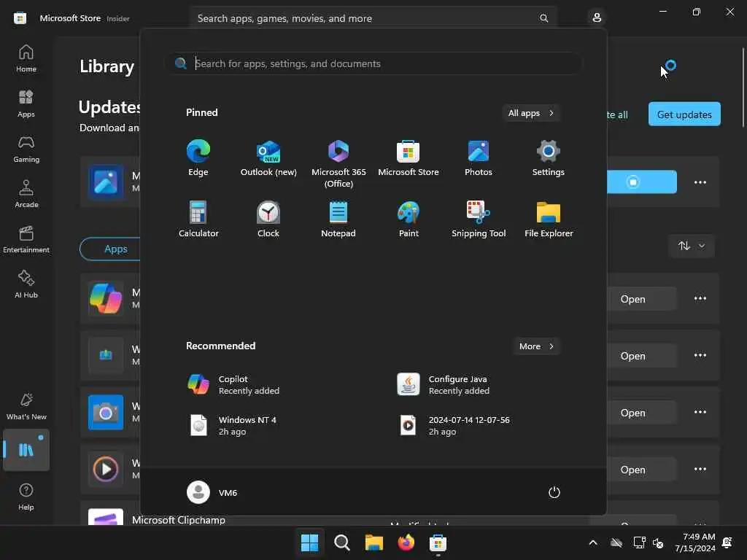Click the power button in Start menu
Screen dimensions: 747x560
[x=554, y=492]
